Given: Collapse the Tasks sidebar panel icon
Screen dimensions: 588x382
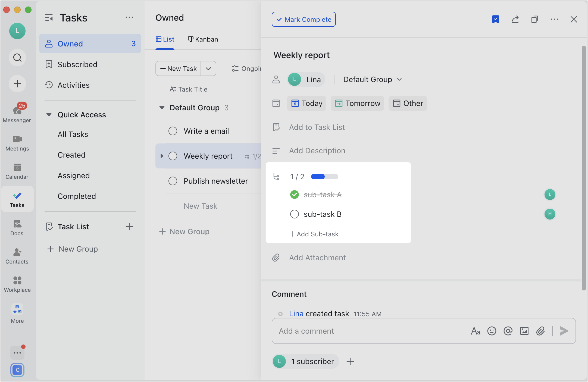Looking at the screenshot, I should point(49,18).
